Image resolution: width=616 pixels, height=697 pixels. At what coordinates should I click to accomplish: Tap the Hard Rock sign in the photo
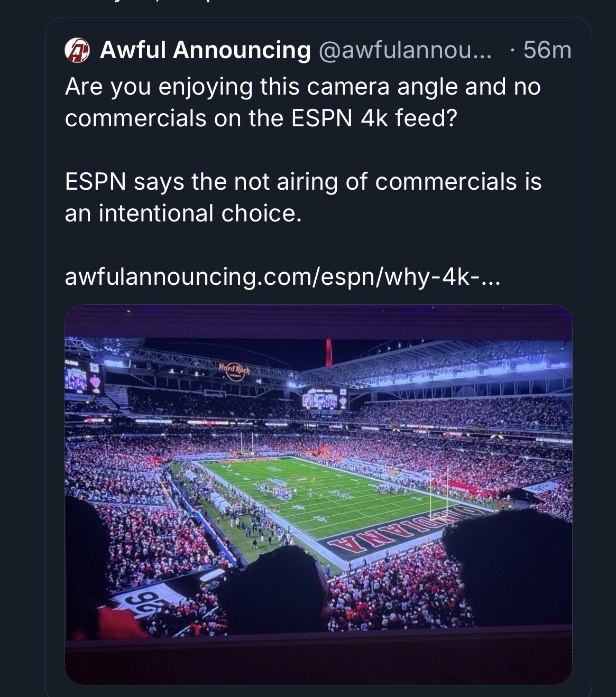(234, 369)
